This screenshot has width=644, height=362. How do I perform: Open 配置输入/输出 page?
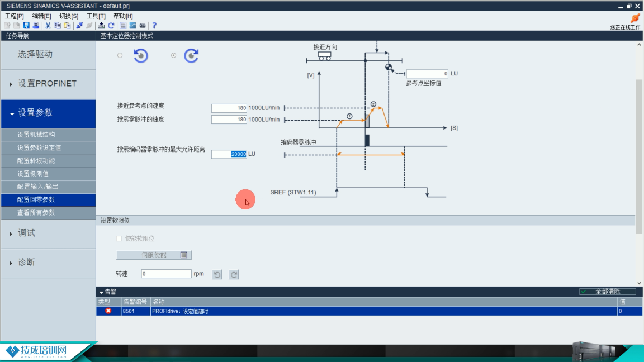point(49,187)
